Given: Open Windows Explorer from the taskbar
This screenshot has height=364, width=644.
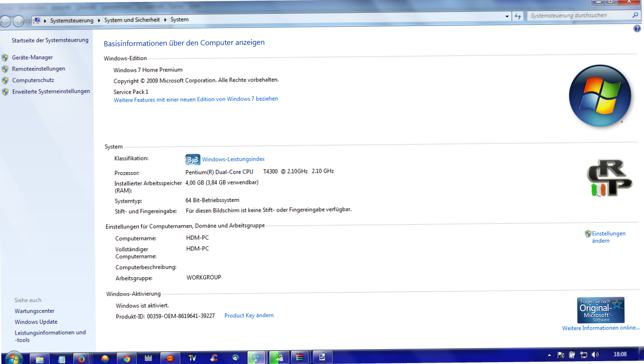Looking at the screenshot, I should click(40, 358).
